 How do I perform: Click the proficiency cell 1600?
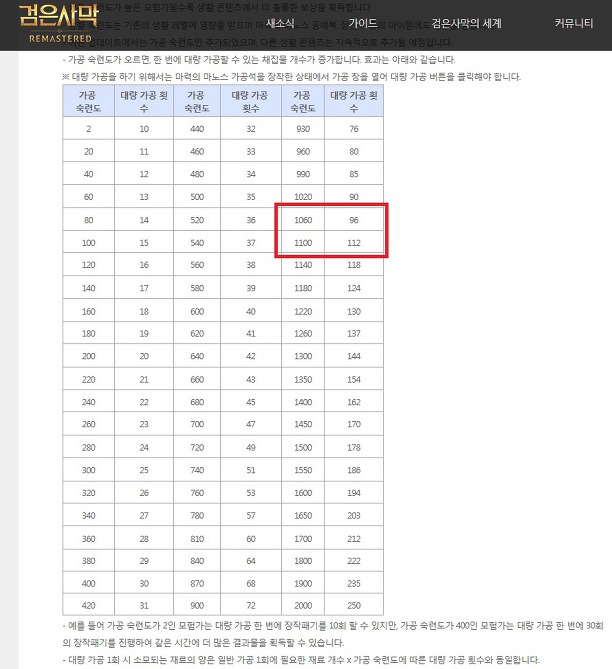click(303, 493)
